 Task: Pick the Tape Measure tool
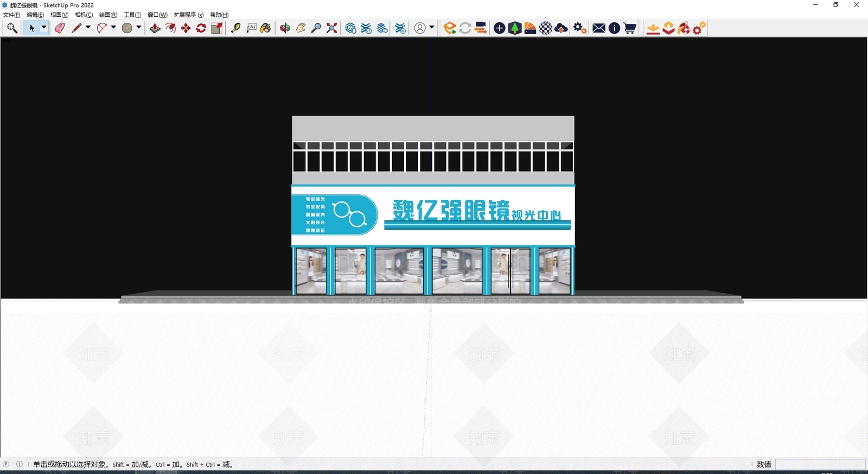236,28
